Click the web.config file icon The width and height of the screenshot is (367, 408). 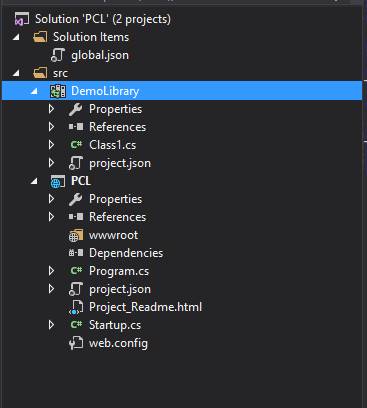76,343
